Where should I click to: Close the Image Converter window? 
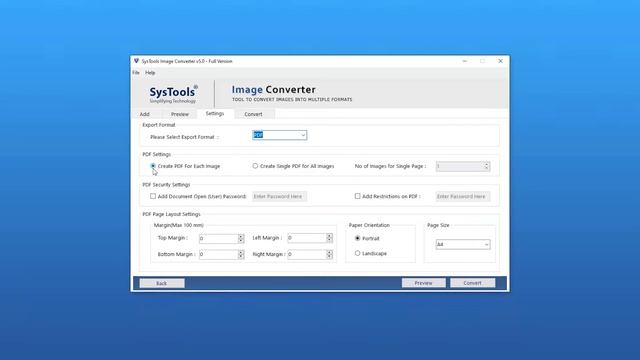pyautogui.click(x=500, y=61)
